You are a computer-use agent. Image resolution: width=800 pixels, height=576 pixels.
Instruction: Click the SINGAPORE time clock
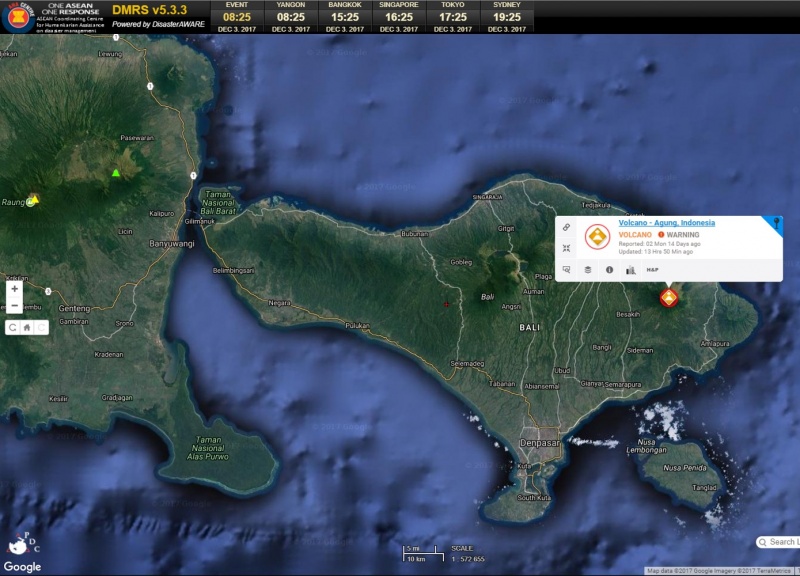click(399, 17)
